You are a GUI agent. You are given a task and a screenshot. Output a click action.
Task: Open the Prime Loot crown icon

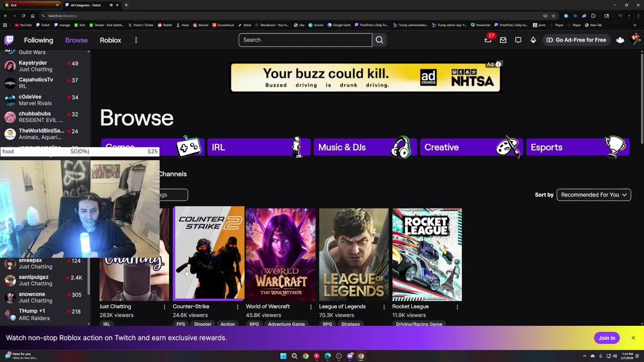(620, 40)
